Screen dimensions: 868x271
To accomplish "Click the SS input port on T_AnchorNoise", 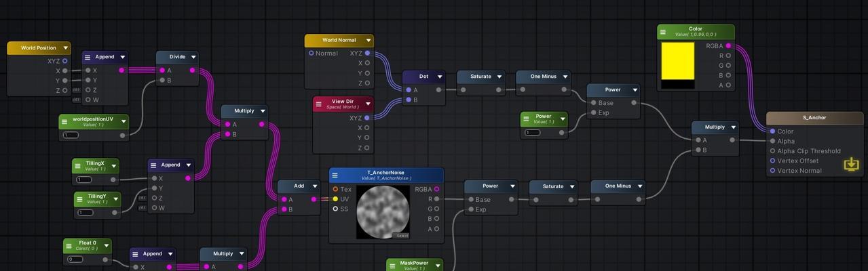I will (x=335, y=209).
